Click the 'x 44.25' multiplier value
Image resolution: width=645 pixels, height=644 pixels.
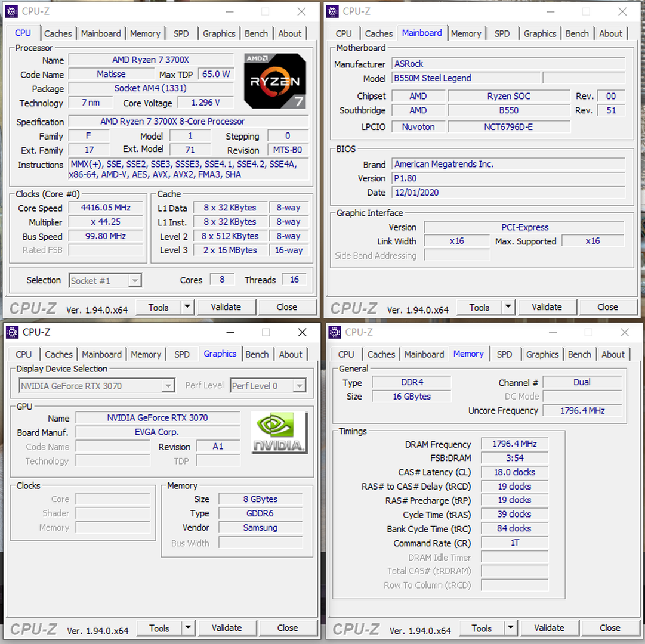(x=106, y=222)
